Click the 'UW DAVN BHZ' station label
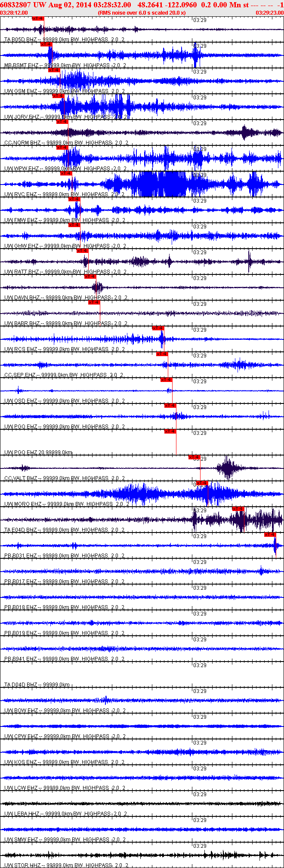This screenshot has width=284, height=868. 22,298
